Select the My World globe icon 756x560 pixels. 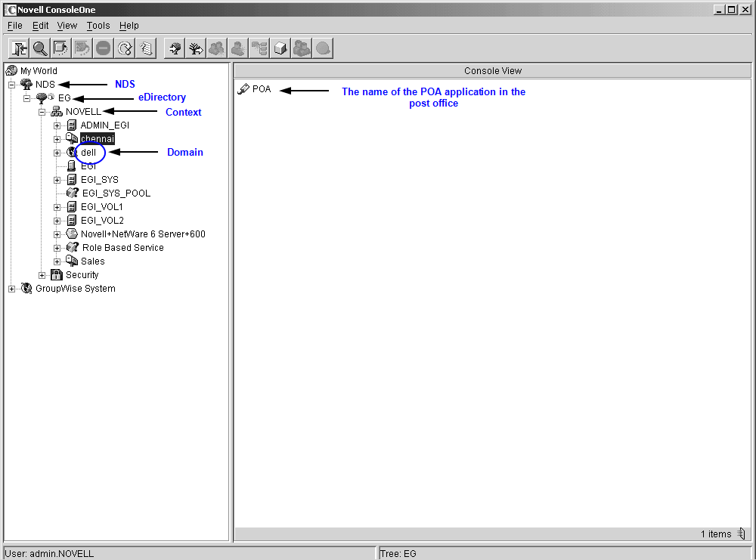[x=11, y=70]
